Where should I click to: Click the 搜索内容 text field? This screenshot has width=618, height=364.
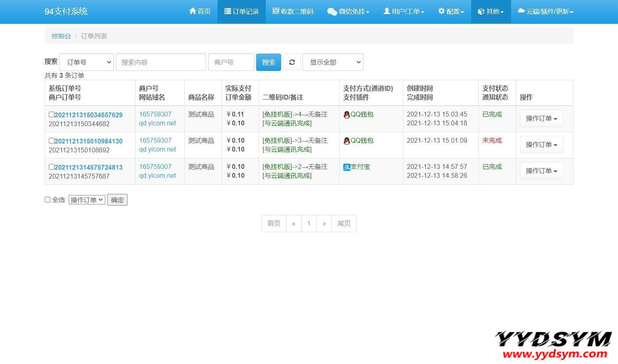pyautogui.click(x=161, y=62)
